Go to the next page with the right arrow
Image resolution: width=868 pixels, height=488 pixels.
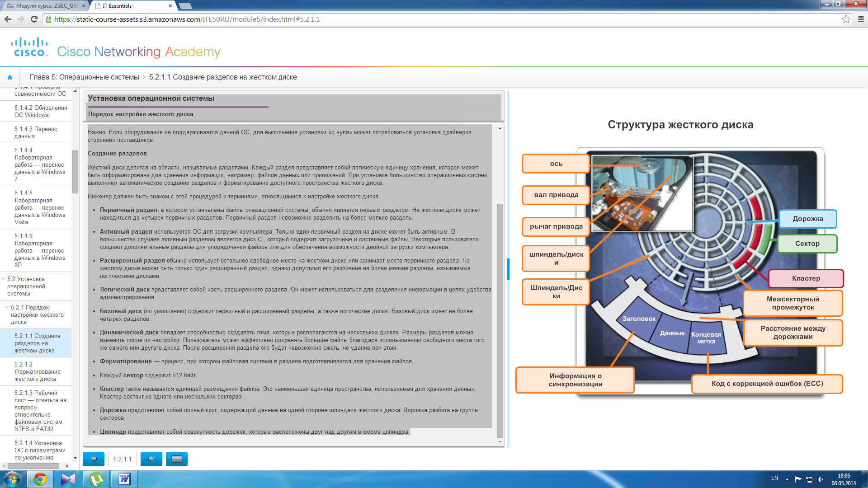point(151,459)
